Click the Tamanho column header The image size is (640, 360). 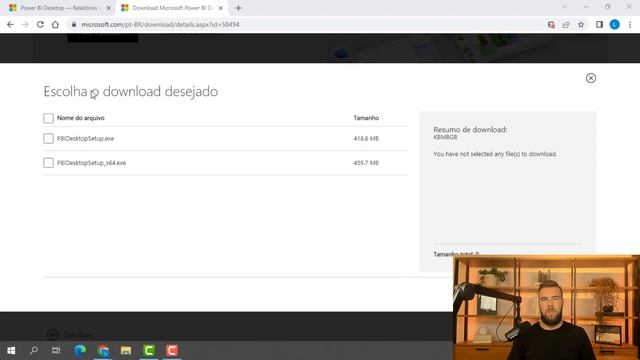(x=366, y=118)
